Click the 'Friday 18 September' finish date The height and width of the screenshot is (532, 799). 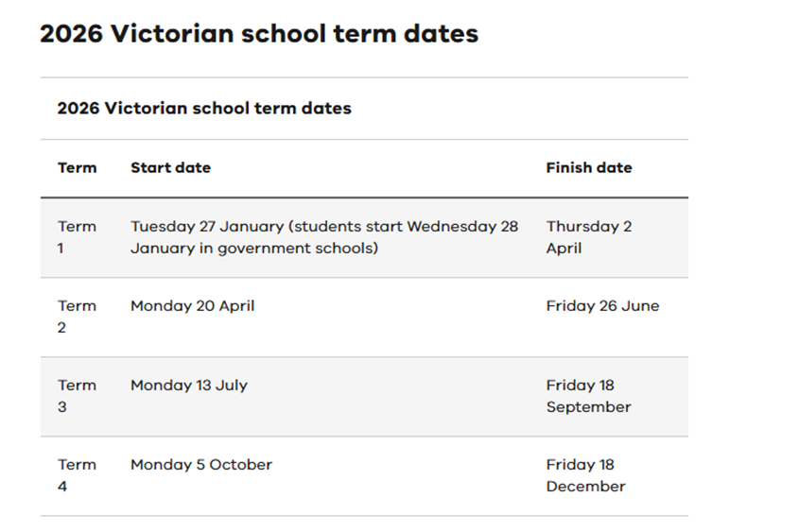(x=587, y=396)
